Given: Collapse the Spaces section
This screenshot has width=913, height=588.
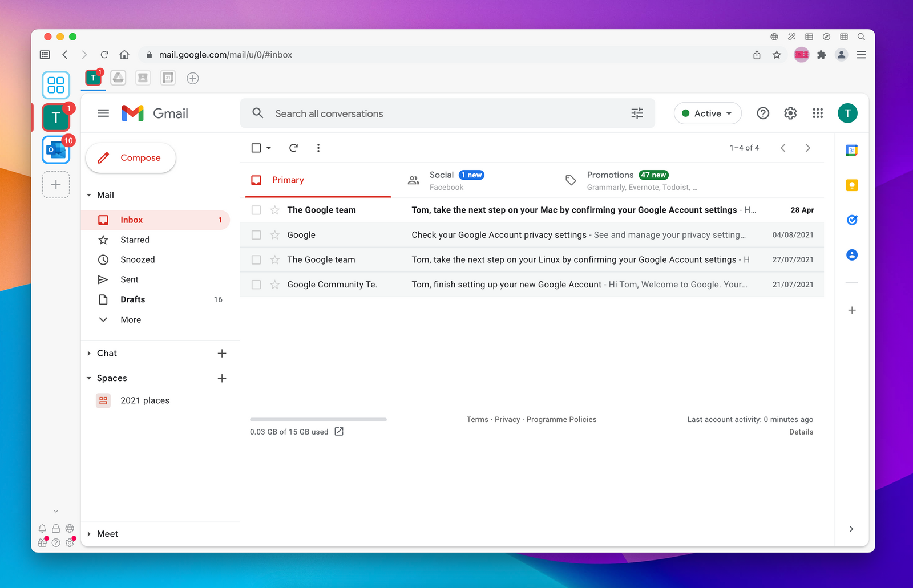Looking at the screenshot, I should click(89, 378).
